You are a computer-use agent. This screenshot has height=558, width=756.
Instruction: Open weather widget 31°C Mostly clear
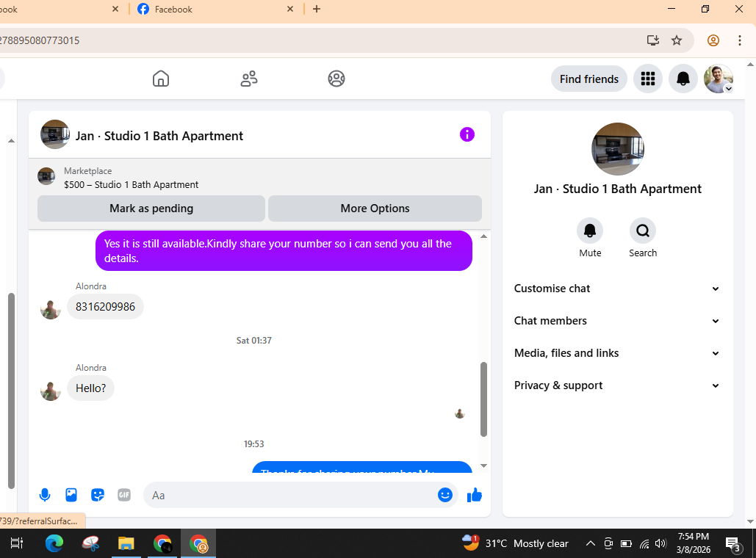[x=515, y=543]
